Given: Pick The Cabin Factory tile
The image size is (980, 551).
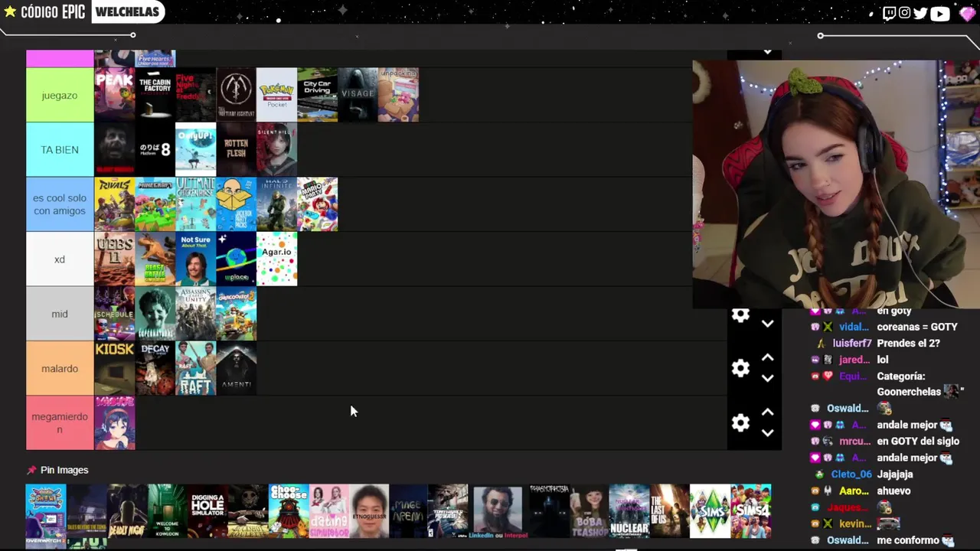Looking at the screenshot, I should tap(155, 95).
